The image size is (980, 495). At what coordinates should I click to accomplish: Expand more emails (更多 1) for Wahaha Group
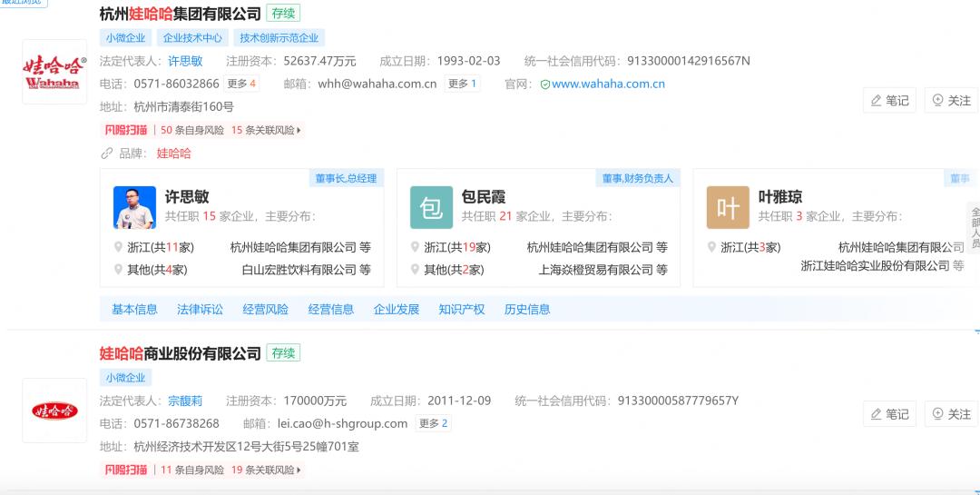pos(462,84)
